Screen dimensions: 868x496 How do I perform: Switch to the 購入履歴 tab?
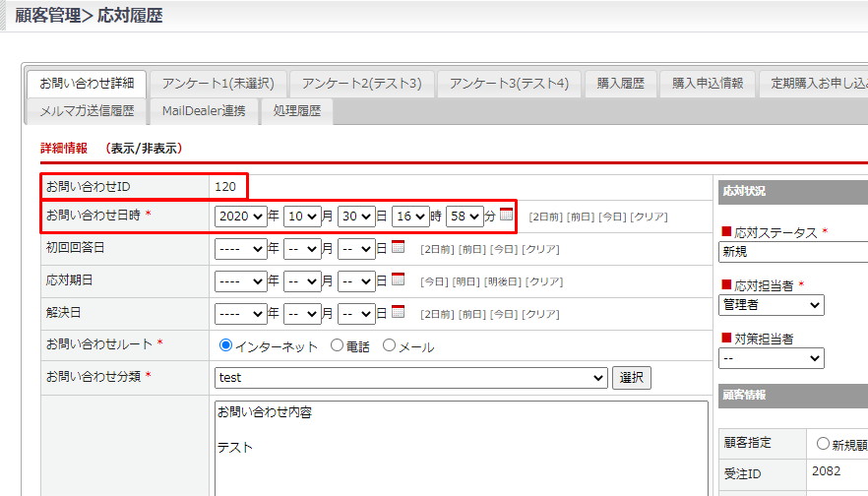coord(620,84)
